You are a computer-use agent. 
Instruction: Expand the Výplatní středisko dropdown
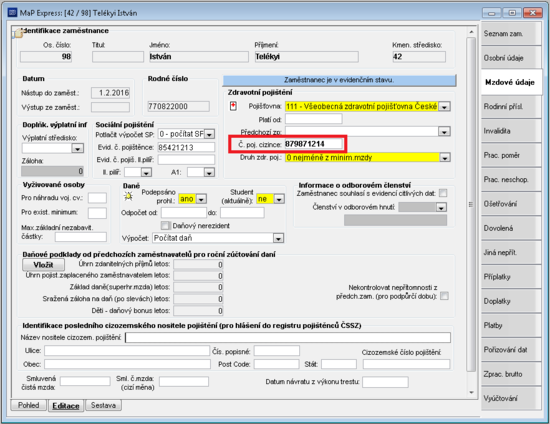click(x=78, y=149)
